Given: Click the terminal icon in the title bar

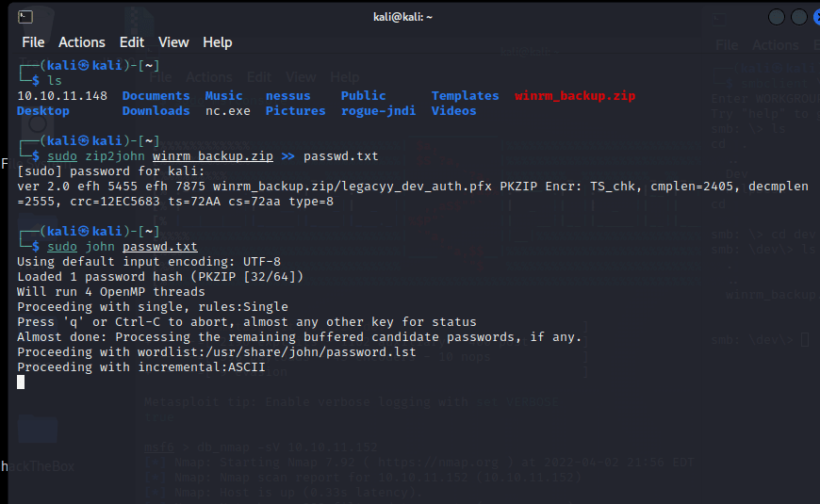Looking at the screenshot, I should point(25,17).
